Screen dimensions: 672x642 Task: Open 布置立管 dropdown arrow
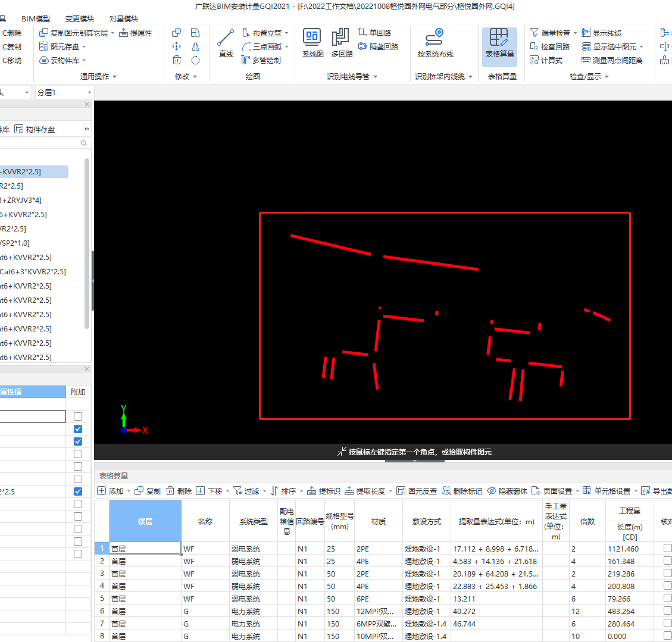(287, 33)
